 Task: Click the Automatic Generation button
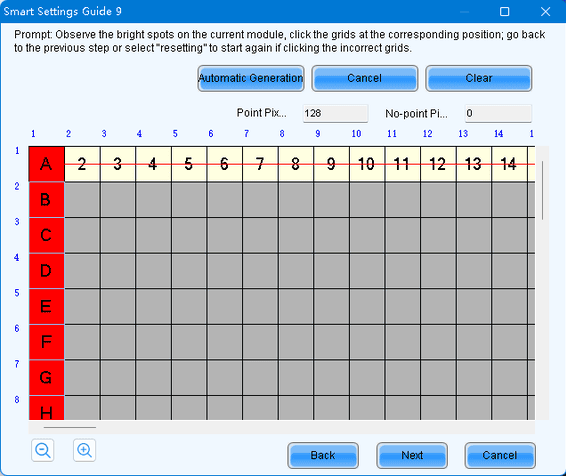[251, 78]
